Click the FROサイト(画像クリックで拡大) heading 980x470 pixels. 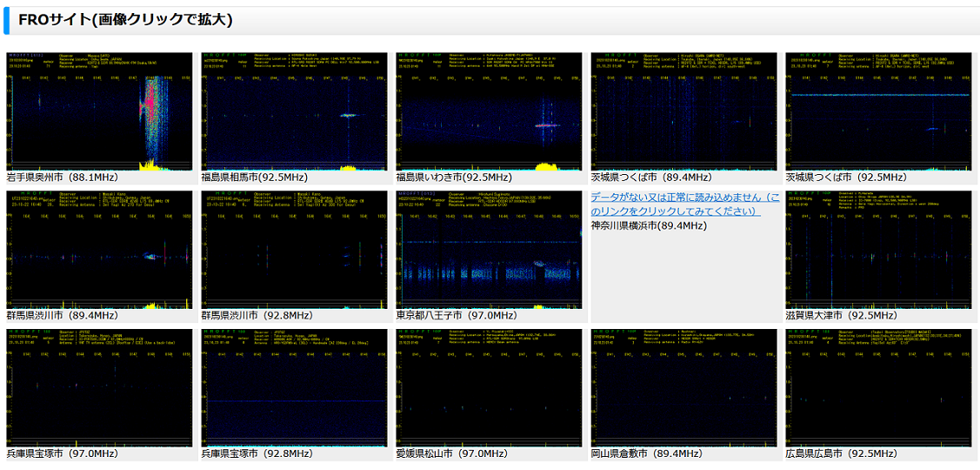(x=125, y=19)
